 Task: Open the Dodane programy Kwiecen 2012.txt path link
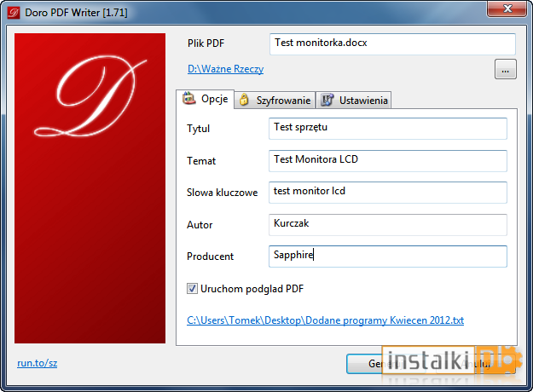[325, 320]
